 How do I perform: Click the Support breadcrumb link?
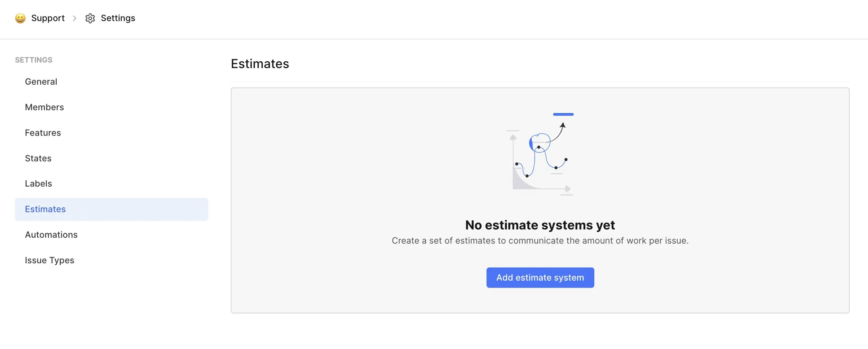pos(48,18)
